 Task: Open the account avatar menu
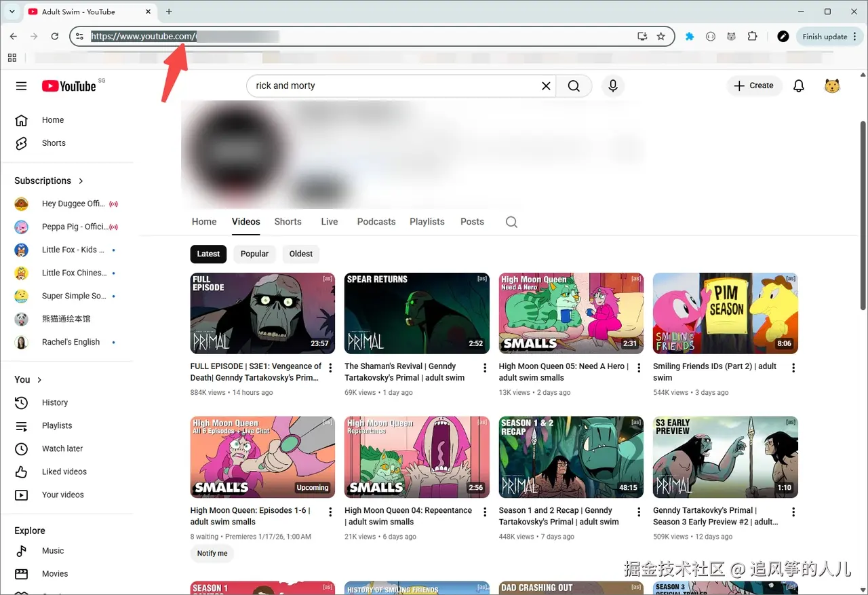pos(832,85)
